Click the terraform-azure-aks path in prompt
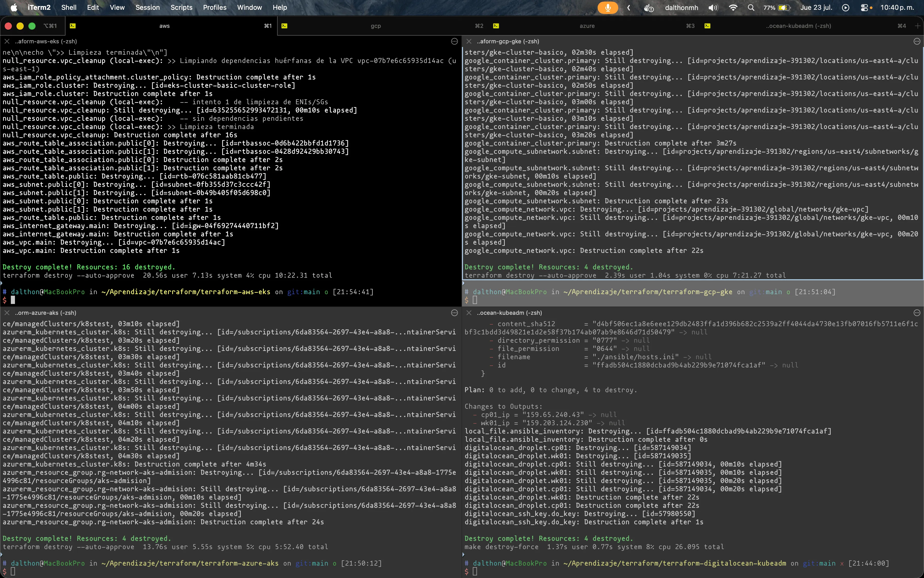Image resolution: width=924 pixels, height=578 pixels. 190,563
